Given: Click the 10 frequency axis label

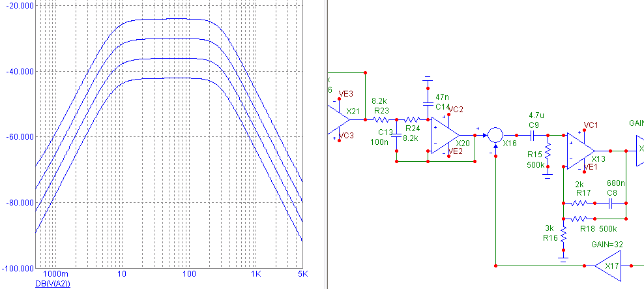Looking at the screenshot, I should 121,274.
